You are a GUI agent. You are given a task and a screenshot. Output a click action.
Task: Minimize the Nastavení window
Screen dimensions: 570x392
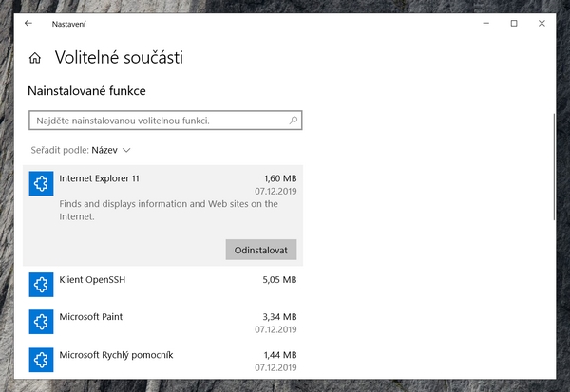[486, 23]
